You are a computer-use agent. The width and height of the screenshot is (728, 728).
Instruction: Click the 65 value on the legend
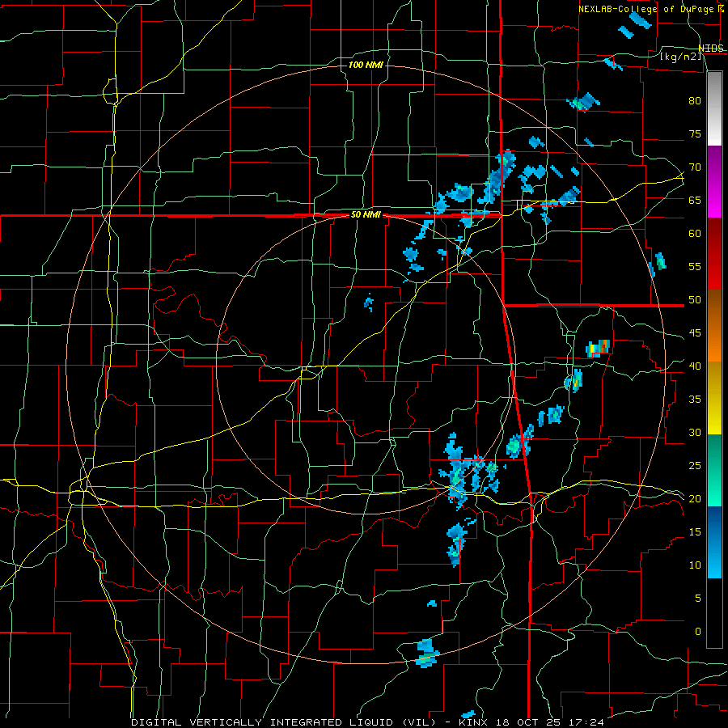coord(695,200)
